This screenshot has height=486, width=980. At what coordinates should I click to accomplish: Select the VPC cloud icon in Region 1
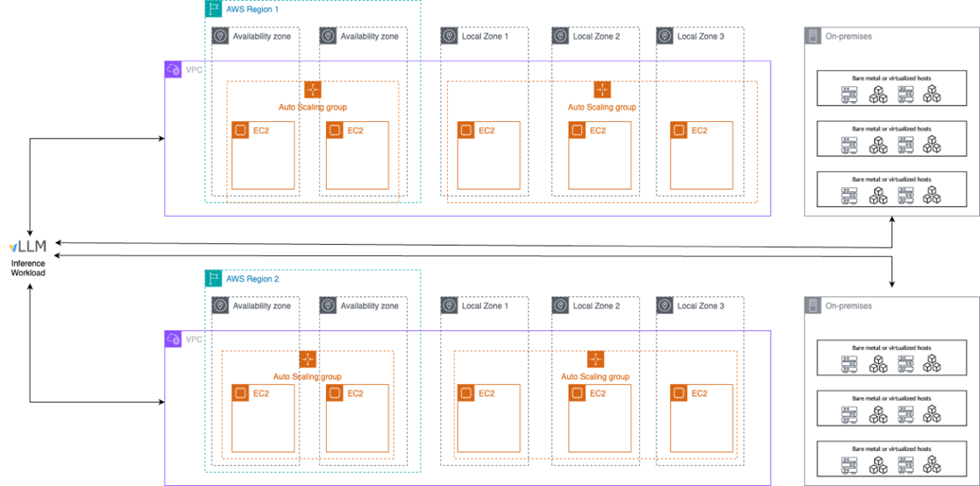coord(172,68)
